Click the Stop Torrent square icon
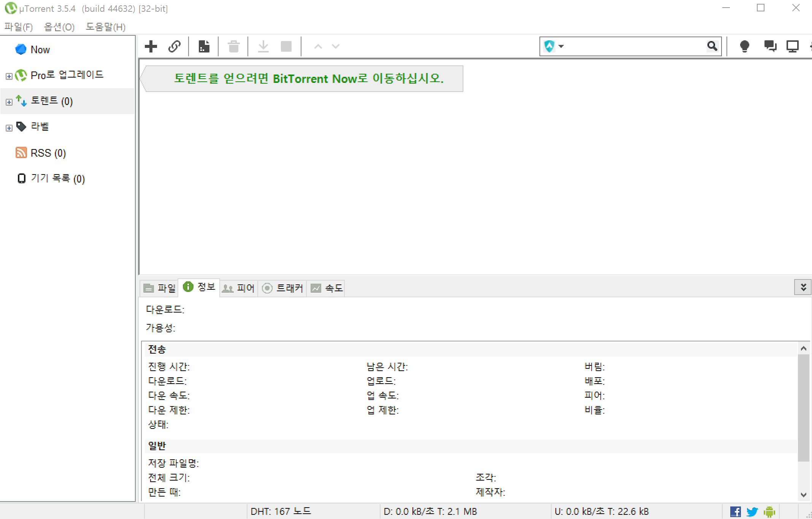This screenshot has width=812, height=519. 286,46
